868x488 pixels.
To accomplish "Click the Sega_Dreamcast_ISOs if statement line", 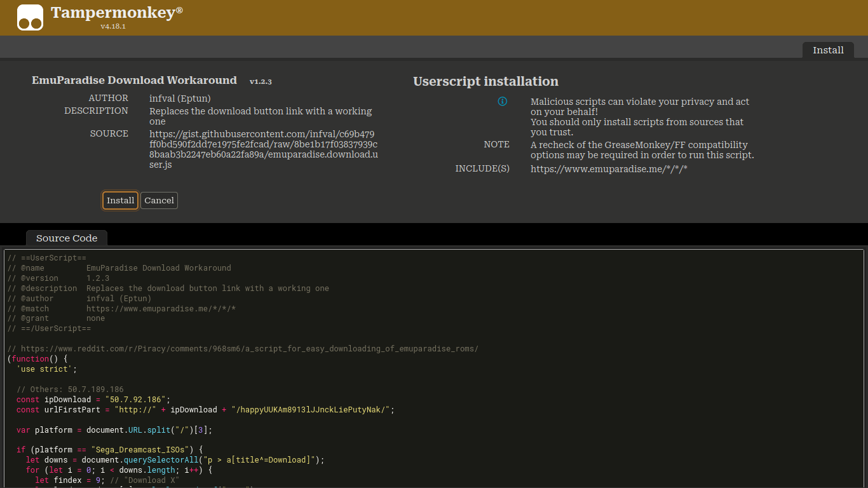I will tap(109, 450).
